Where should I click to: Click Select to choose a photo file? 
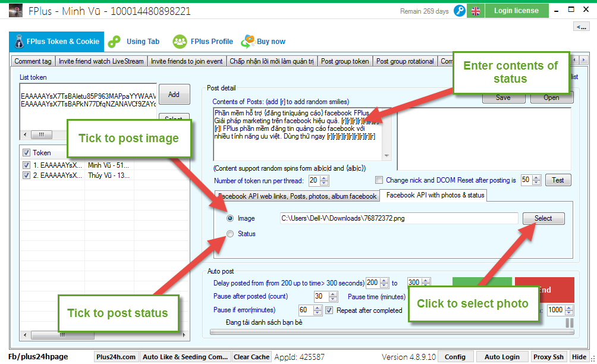[x=543, y=218]
